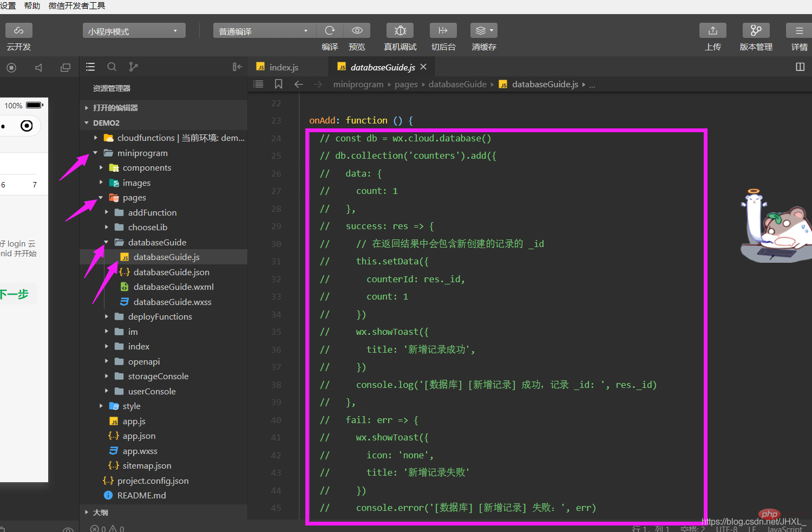Switch to the index.js tab
The width and height of the screenshot is (812, 532).
click(x=284, y=67)
